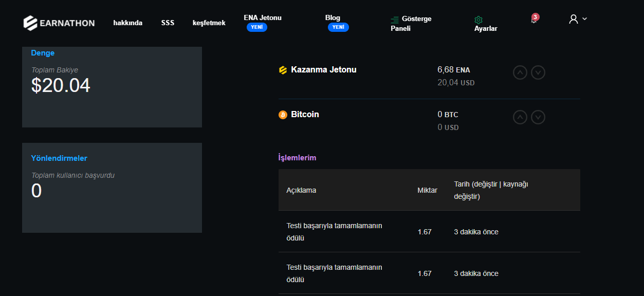Click the 6,68 ENA amount
This screenshot has height=296, width=644.
[x=454, y=69]
